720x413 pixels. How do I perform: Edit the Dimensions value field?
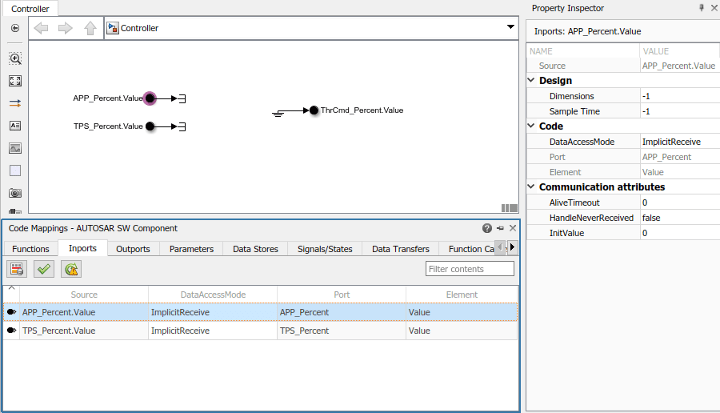(680, 96)
